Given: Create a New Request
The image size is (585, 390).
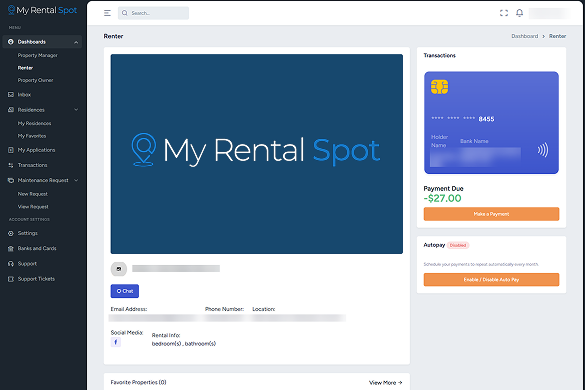Looking at the screenshot, I should click(x=33, y=194).
